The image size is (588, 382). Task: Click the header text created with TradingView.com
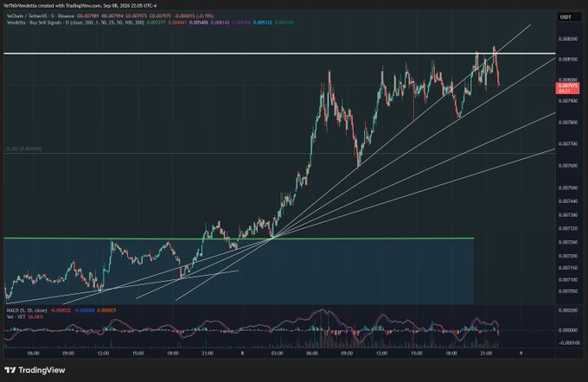coord(71,6)
